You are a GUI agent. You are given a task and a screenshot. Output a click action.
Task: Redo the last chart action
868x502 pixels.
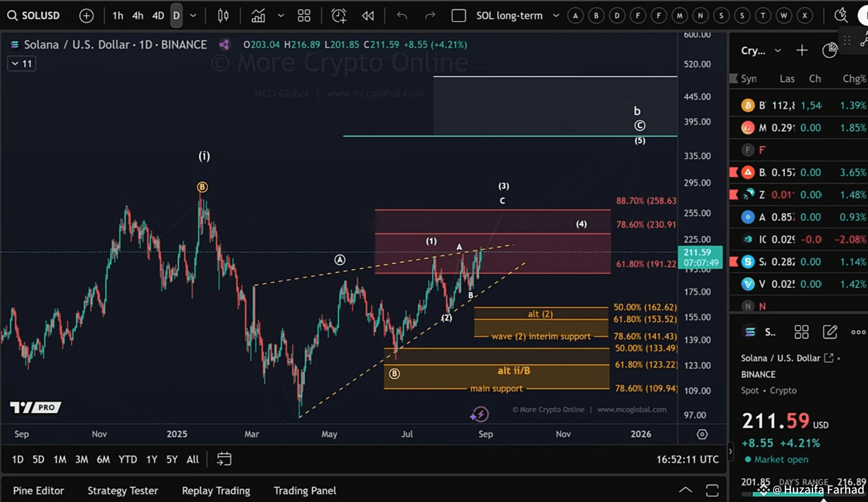[430, 16]
